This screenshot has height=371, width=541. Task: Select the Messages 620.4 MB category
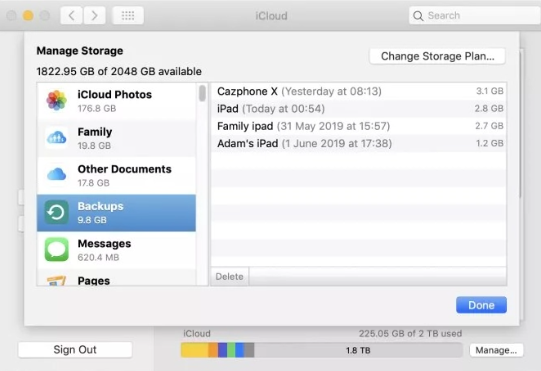click(116, 250)
